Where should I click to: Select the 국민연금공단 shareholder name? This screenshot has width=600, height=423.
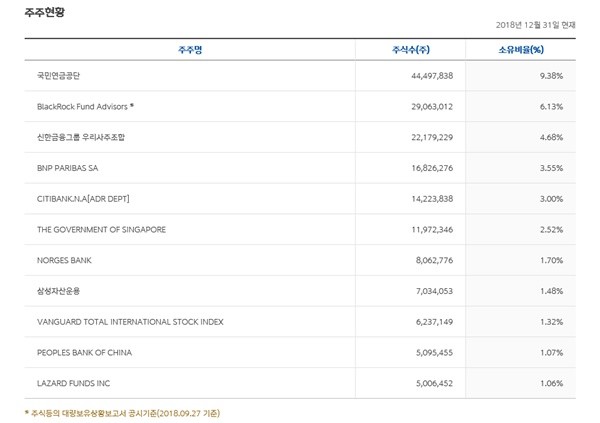(x=58, y=76)
